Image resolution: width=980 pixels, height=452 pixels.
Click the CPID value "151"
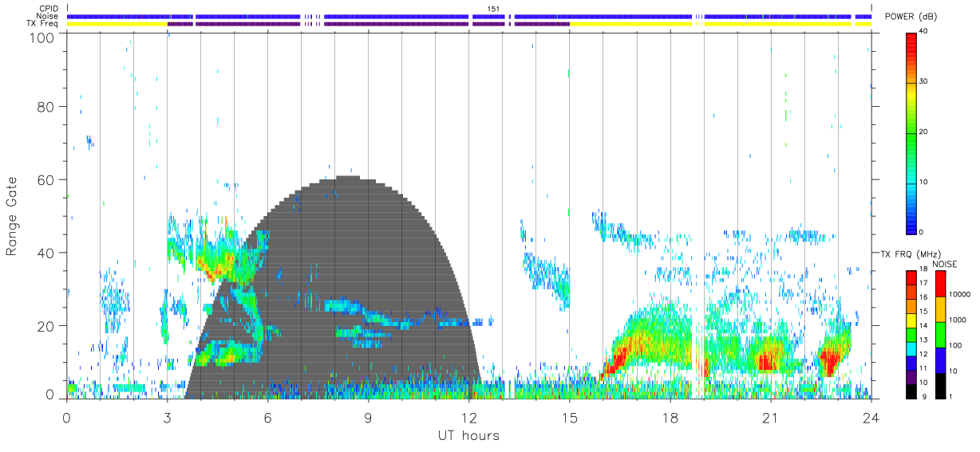coord(494,9)
